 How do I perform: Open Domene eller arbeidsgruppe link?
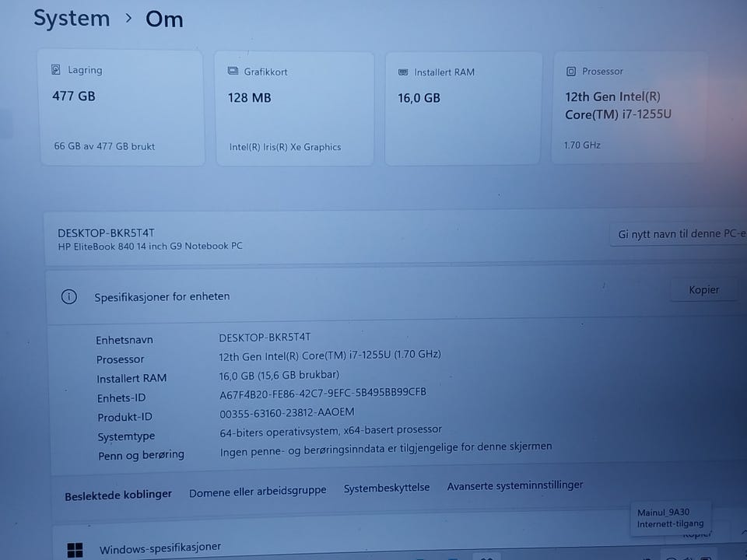click(x=258, y=492)
